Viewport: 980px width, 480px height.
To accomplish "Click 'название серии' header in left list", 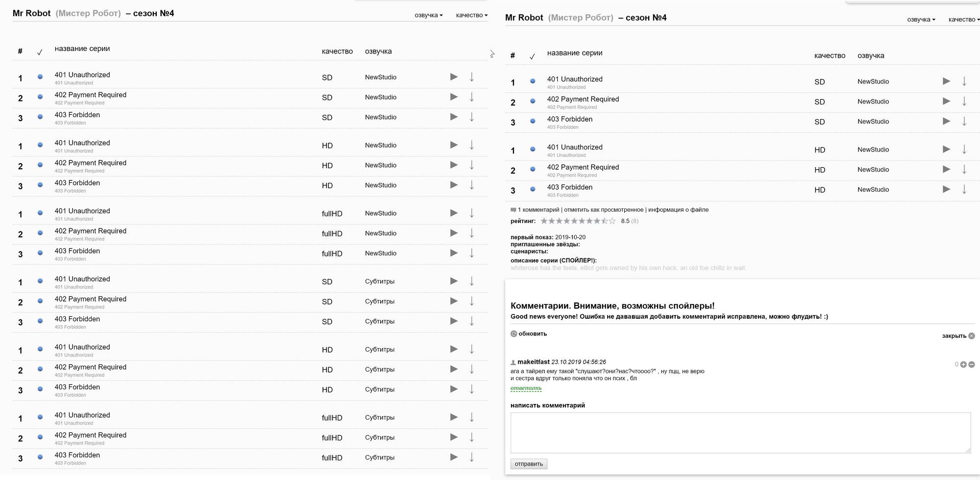I will point(82,49).
